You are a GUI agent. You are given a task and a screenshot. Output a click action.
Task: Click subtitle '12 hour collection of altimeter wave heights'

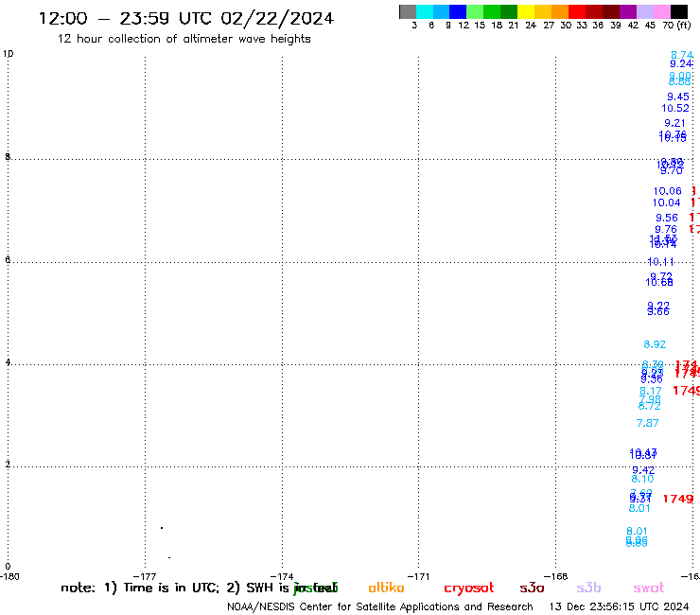184,39
